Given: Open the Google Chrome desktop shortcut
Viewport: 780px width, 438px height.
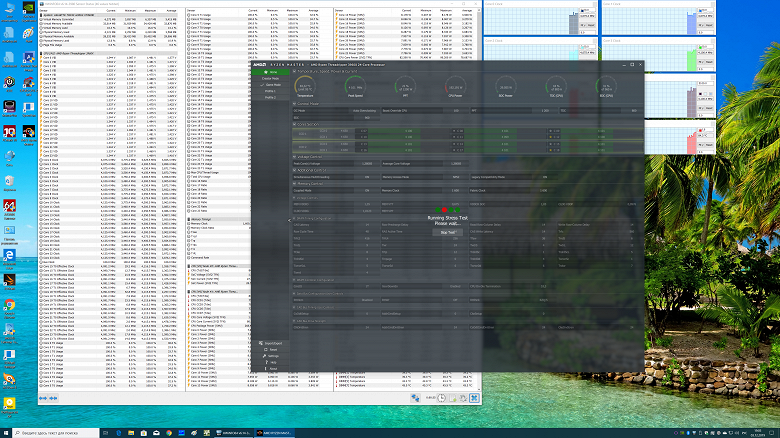Looking at the screenshot, I should click(x=9, y=308).
